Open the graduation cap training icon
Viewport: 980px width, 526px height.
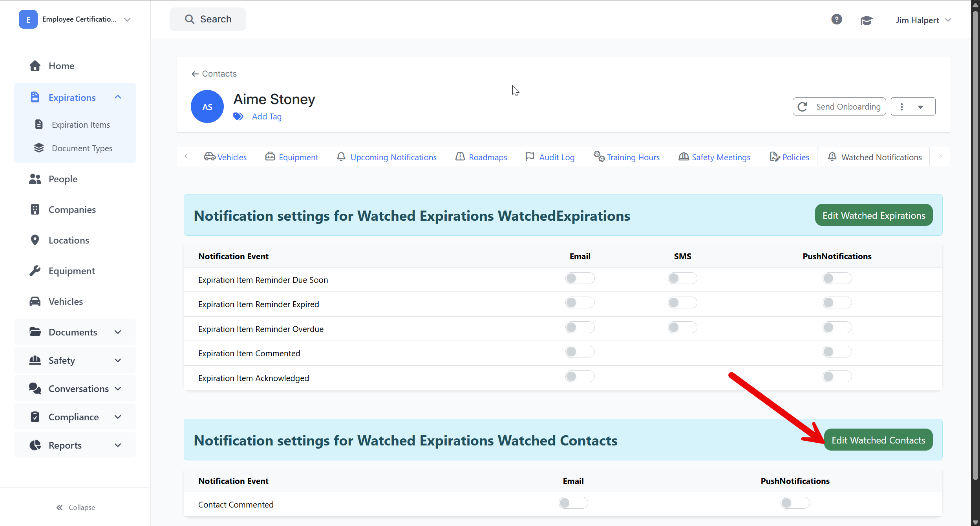coord(867,20)
